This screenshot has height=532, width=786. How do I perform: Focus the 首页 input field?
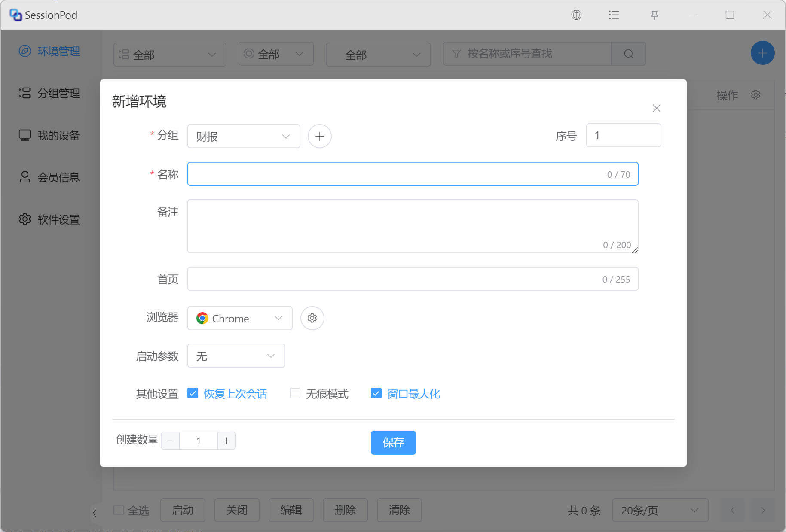click(413, 279)
